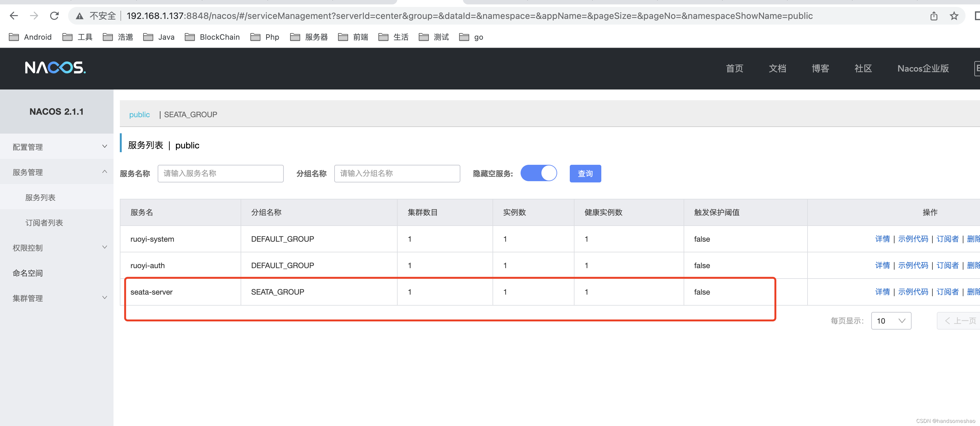Screen dimensions: 980x426
Task: Click the public namespace tab
Action: pos(139,114)
